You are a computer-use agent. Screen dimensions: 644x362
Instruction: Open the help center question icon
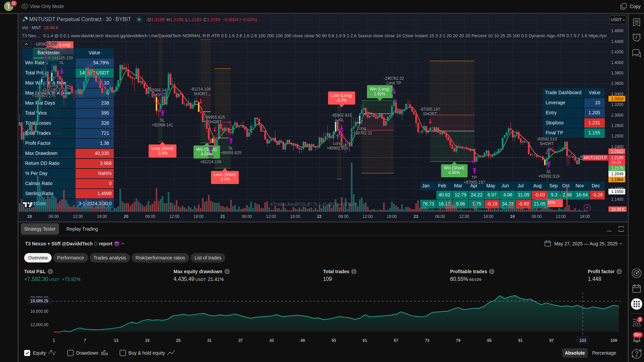pos(636,354)
